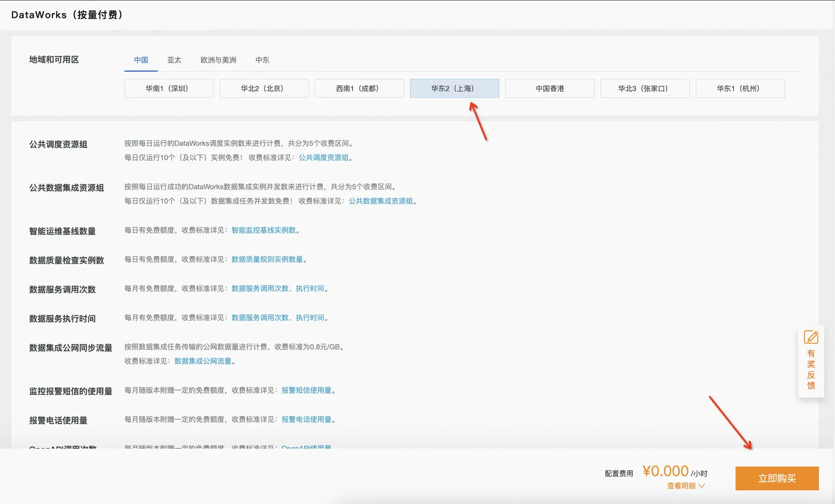Switch to the 中国 region tab
Image resolution: width=835 pixels, height=504 pixels.
click(141, 60)
